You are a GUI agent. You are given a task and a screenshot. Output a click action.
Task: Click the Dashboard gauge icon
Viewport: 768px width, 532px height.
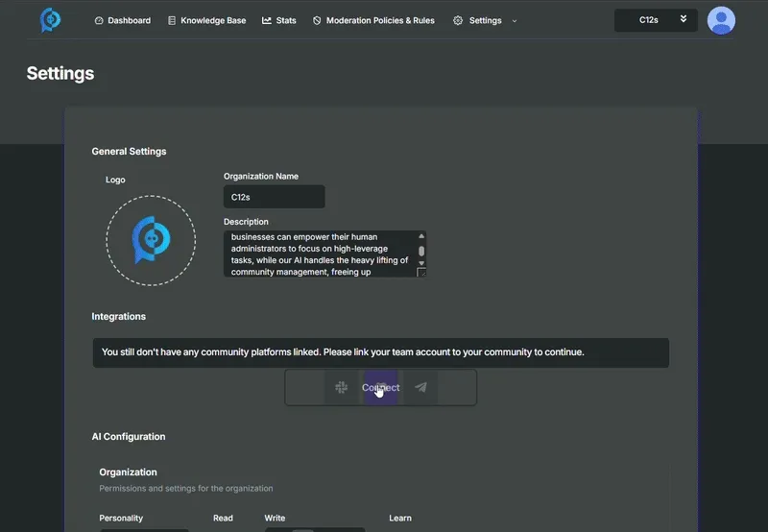click(x=99, y=20)
